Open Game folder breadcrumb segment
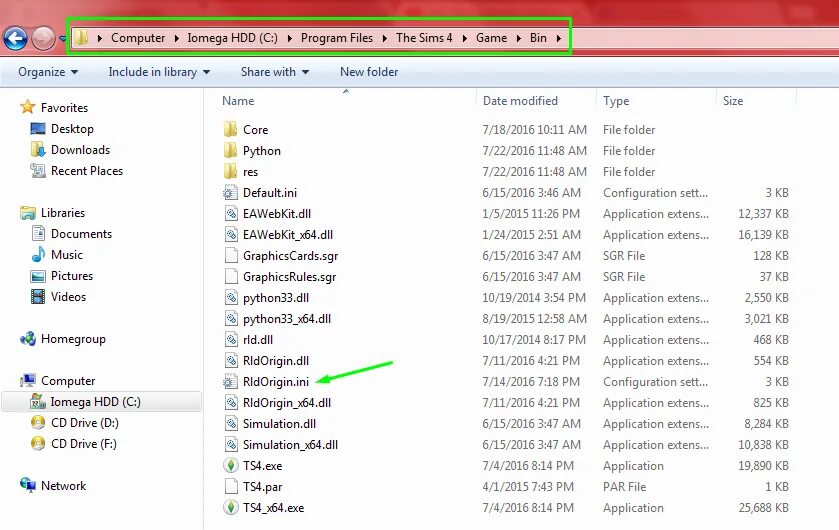This screenshot has height=530, width=839. (491, 38)
